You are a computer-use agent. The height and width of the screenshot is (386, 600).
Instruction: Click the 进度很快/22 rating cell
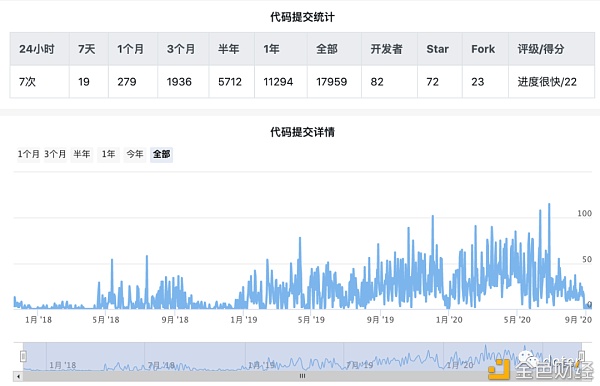551,82
